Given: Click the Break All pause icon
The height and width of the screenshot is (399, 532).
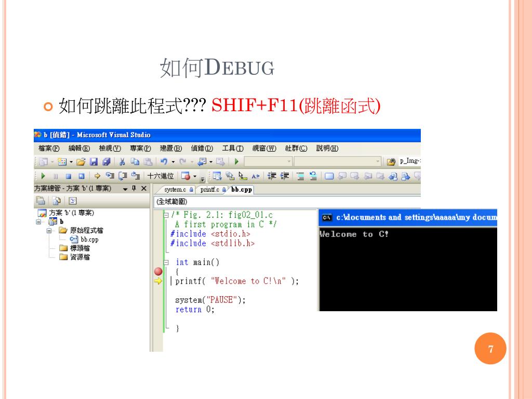Looking at the screenshot, I should pyautogui.click(x=56, y=176).
